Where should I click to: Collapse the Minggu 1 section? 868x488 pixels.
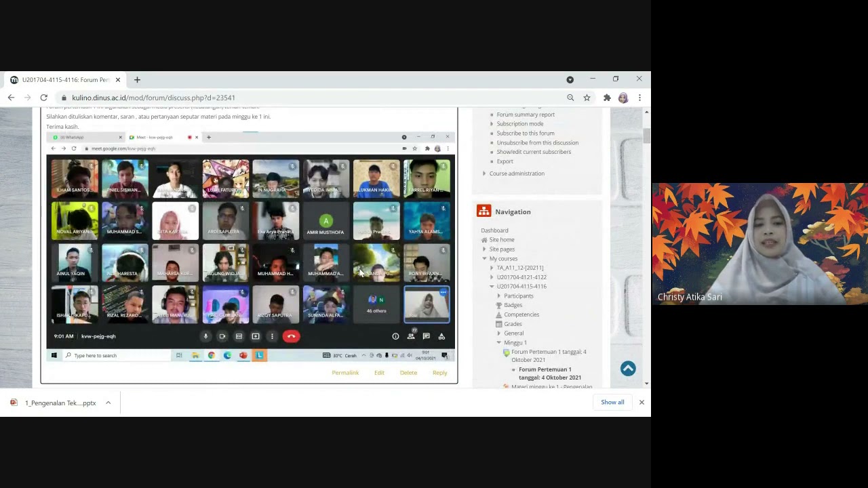[499, 343]
